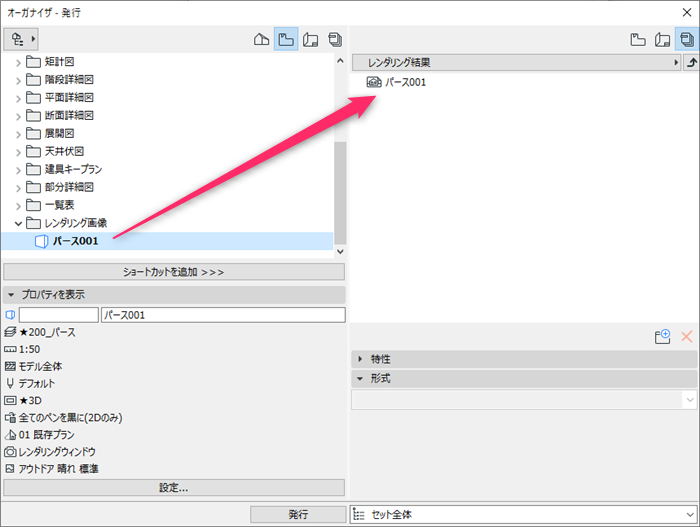The width and height of the screenshot is (700, 527).
Task: Switch left pane to Project Map
Action: tap(261, 39)
